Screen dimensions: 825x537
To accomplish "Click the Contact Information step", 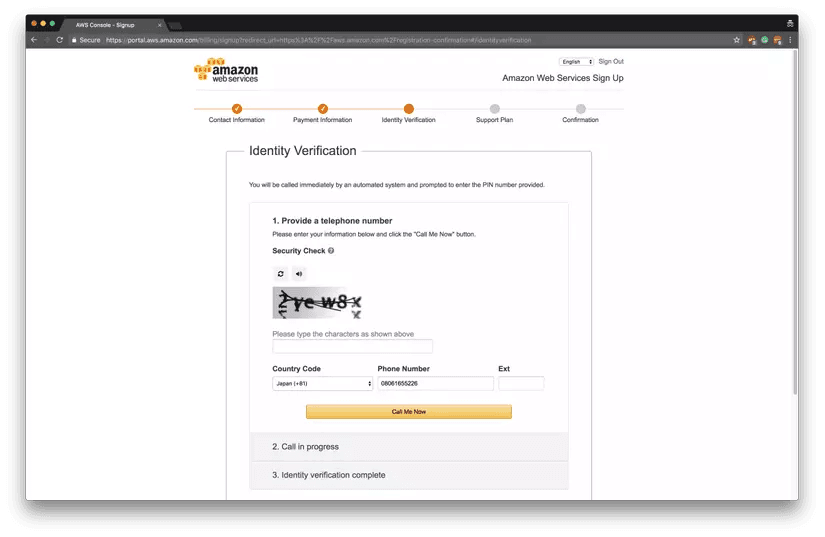I will (x=237, y=113).
